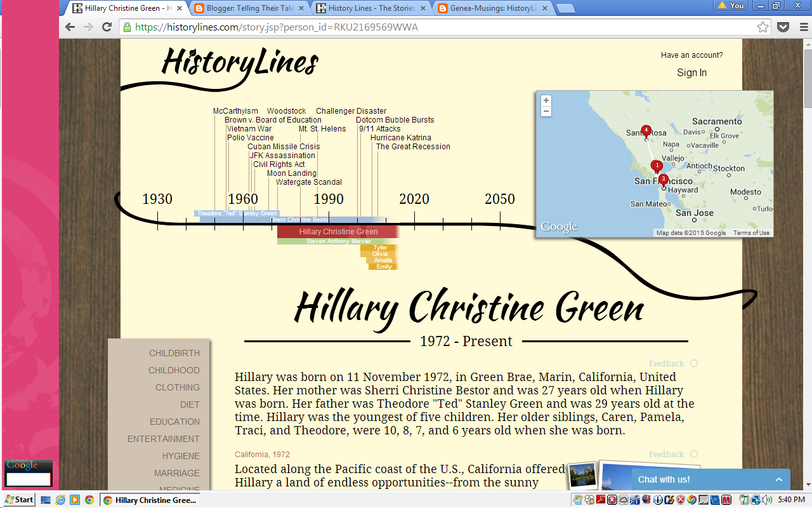
Task: Open the red shield security tray icon
Action: point(681,500)
